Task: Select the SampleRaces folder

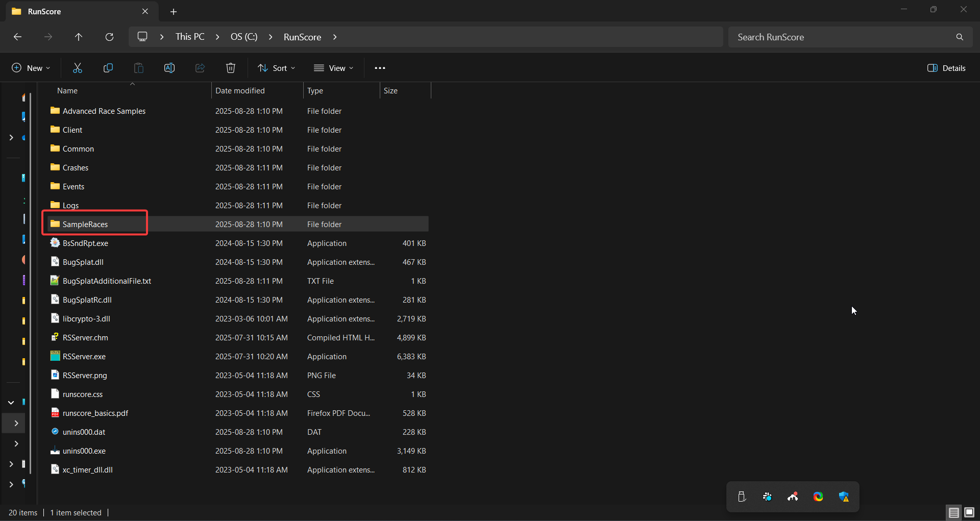Action: point(79,224)
